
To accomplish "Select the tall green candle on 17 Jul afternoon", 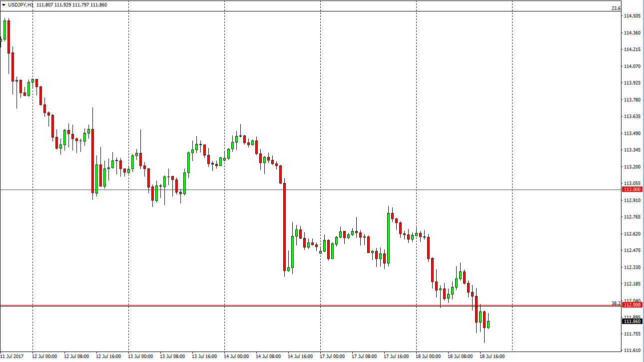I will pos(388,238).
